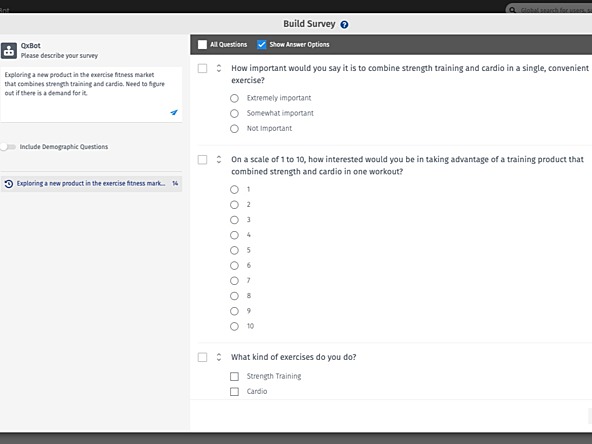592x444 pixels.
Task: Click the QxBot robot icon
Action: [x=9, y=51]
